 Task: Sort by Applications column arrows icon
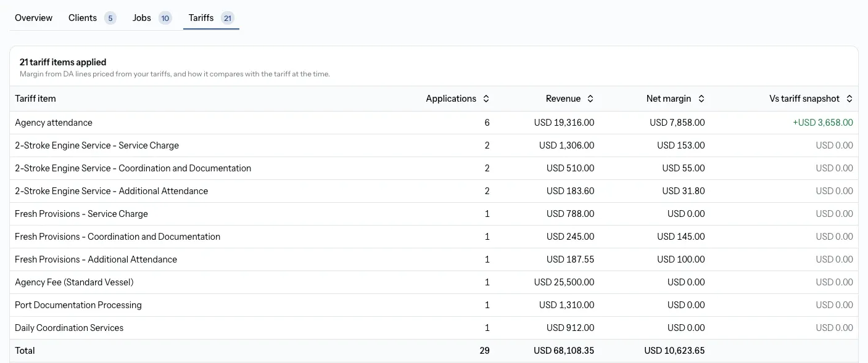tap(486, 99)
